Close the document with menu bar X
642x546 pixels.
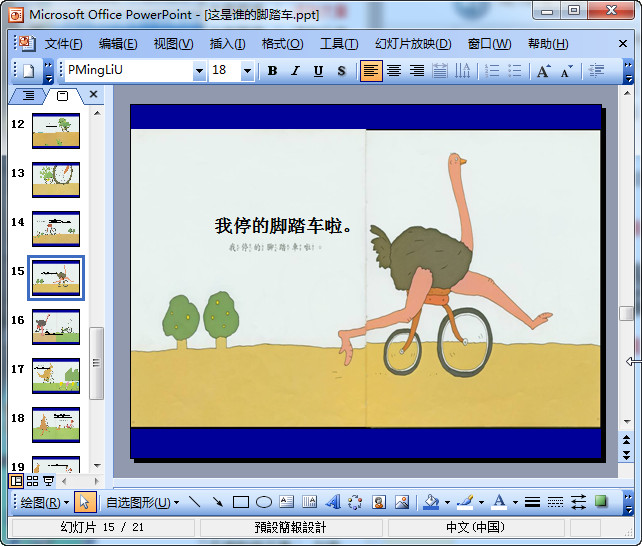tap(623, 43)
